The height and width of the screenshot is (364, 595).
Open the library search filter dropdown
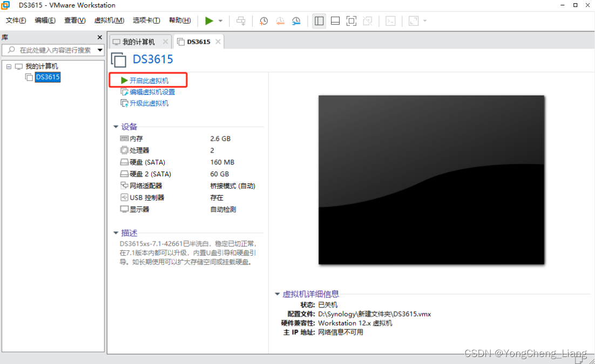pos(100,50)
